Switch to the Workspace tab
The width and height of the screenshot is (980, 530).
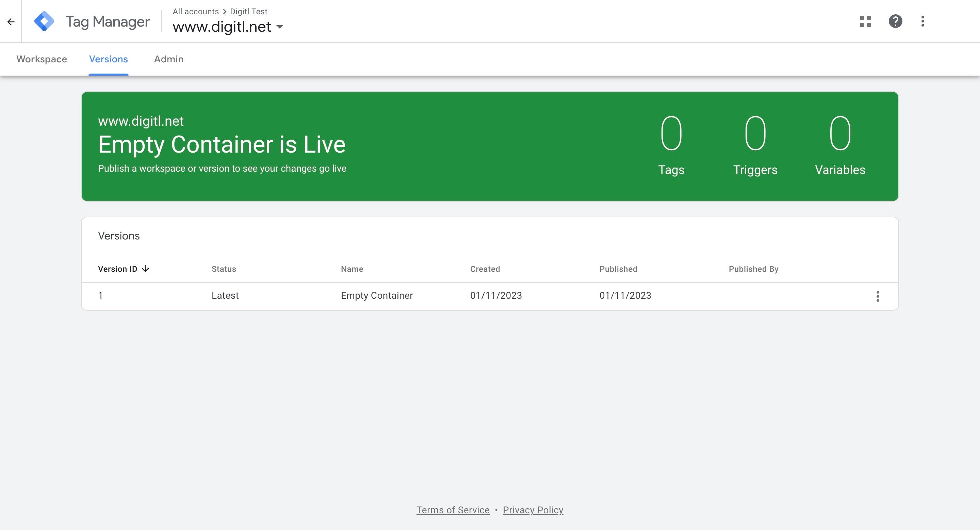pyautogui.click(x=42, y=59)
